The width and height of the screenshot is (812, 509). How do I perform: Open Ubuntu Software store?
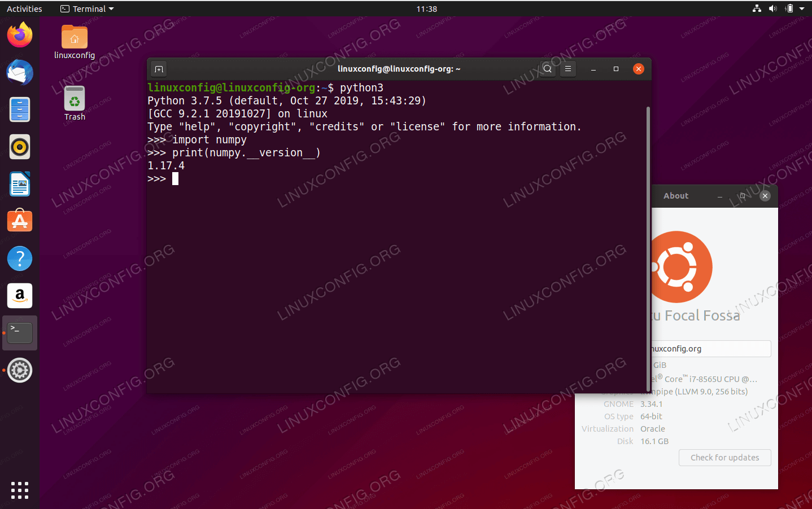(20, 221)
